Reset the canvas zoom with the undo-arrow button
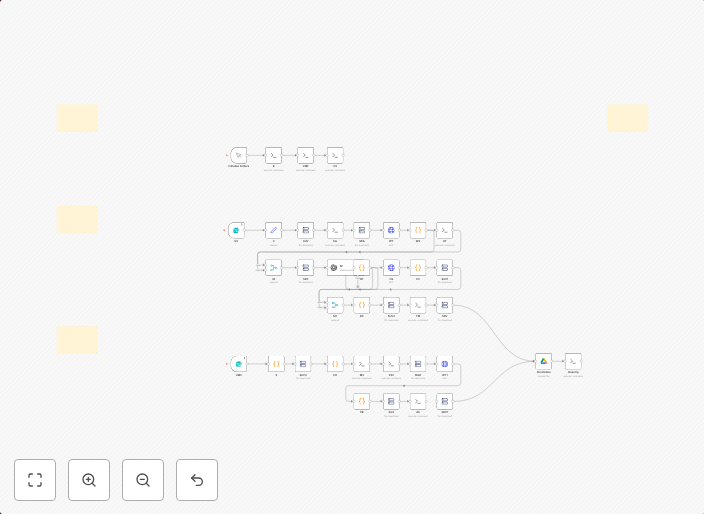The height and width of the screenshot is (514, 704). 197,480
